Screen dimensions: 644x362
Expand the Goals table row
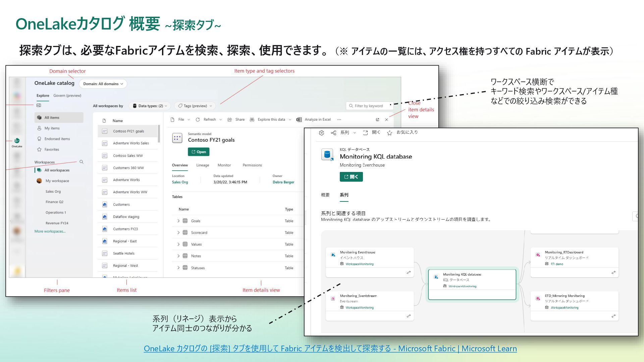coord(178,221)
